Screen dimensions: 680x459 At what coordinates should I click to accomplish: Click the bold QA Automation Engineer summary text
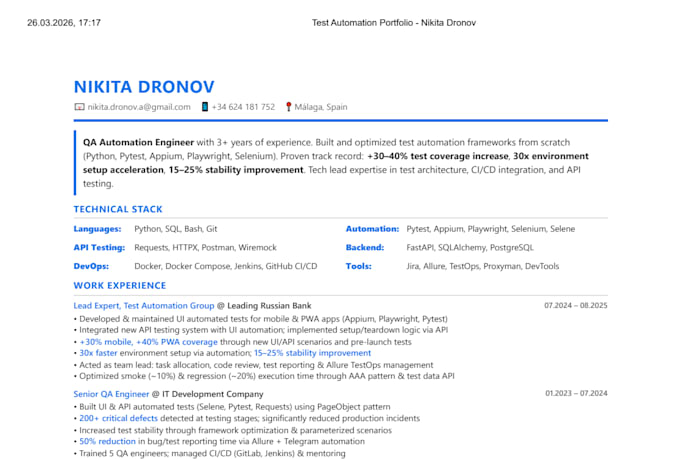(138, 142)
